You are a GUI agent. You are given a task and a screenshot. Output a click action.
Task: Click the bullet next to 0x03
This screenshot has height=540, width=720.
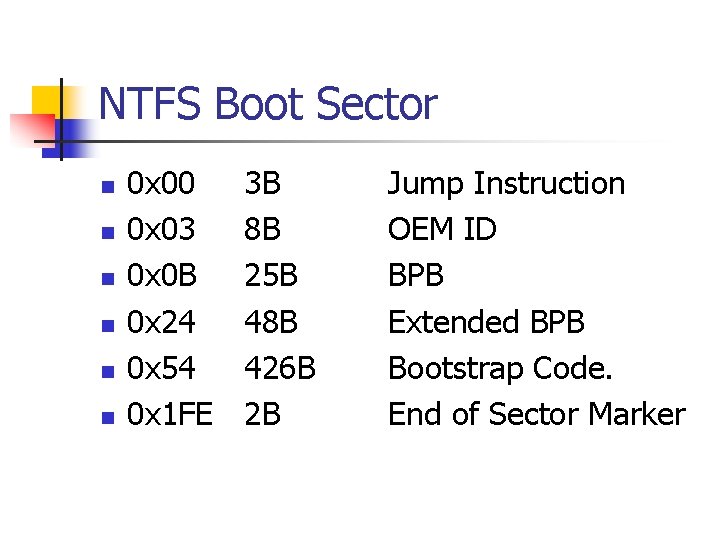109,232
